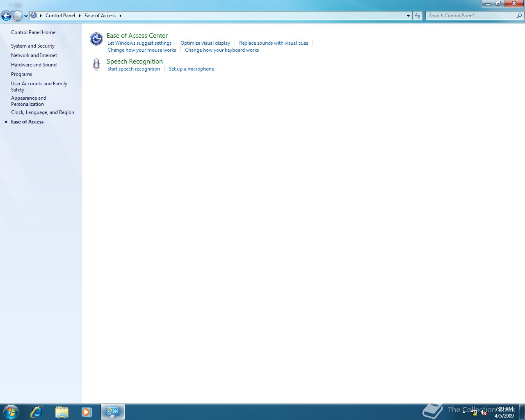Open Change how your mouse works
Image resolution: width=525 pixels, height=420 pixels.
[x=142, y=50]
